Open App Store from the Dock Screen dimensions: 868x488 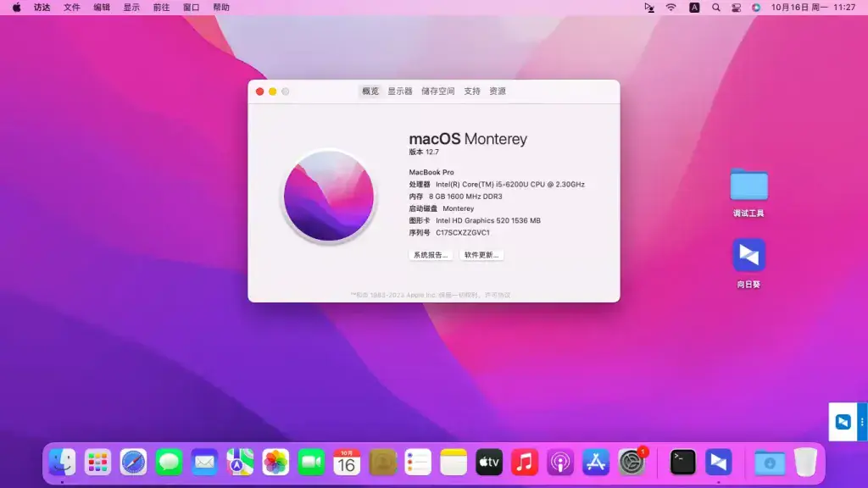pyautogui.click(x=596, y=462)
